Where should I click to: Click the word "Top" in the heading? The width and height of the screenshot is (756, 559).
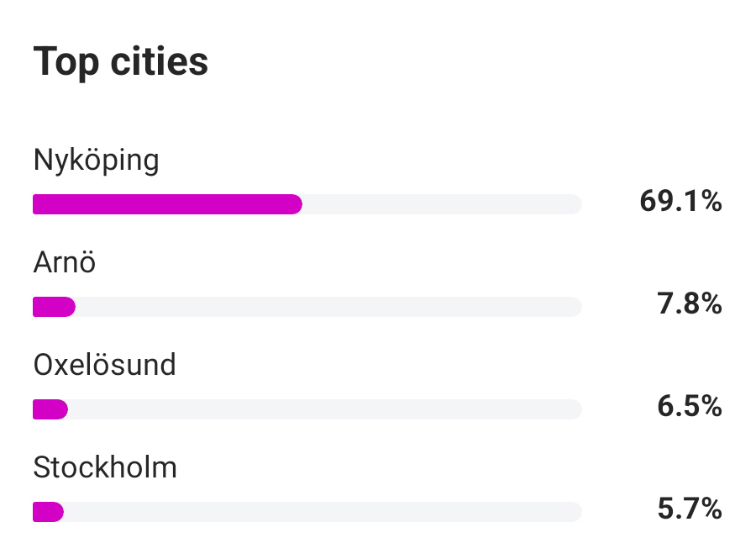pyautogui.click(x=66, y=63)
